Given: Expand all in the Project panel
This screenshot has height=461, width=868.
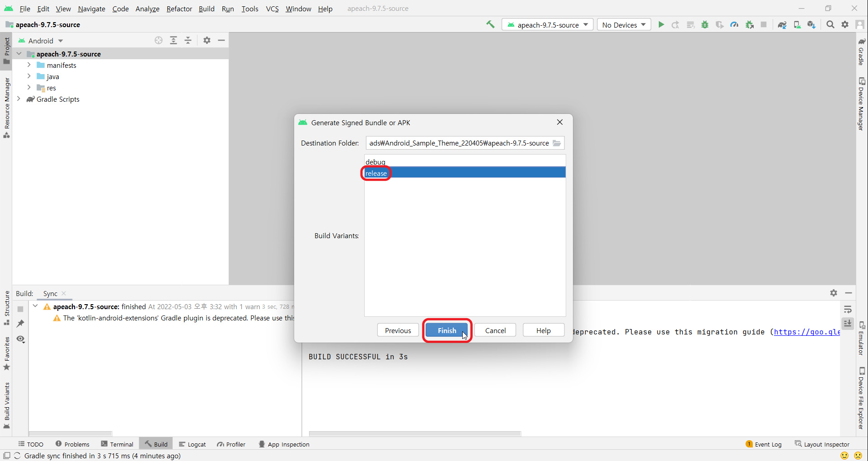Looking at the screenshot, I should point(174,40).
